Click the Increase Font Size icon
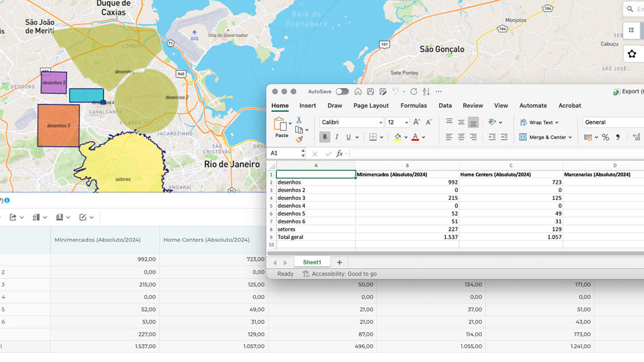Viewport: 644px width, 362px height. click(x=416, y=122)
